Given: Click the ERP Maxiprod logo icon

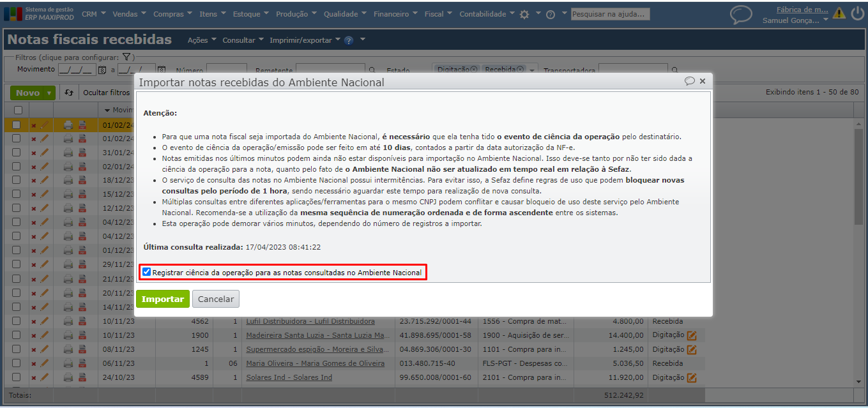Looking at the screenshot, I should 13,13.
